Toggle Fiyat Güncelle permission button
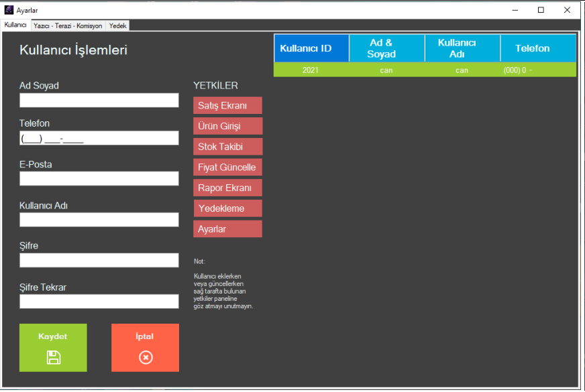This screenshot has height=392, width=585. tap(227, 168)
